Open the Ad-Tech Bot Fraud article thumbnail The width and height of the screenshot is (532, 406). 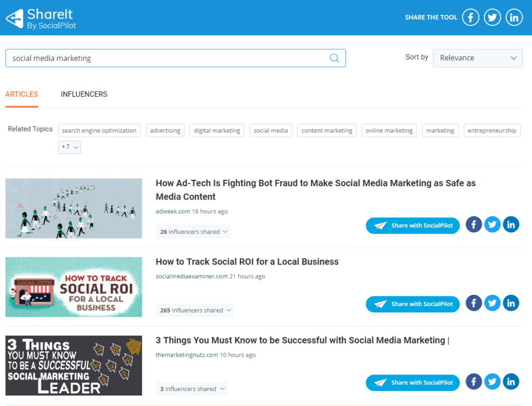click(74, 208)
